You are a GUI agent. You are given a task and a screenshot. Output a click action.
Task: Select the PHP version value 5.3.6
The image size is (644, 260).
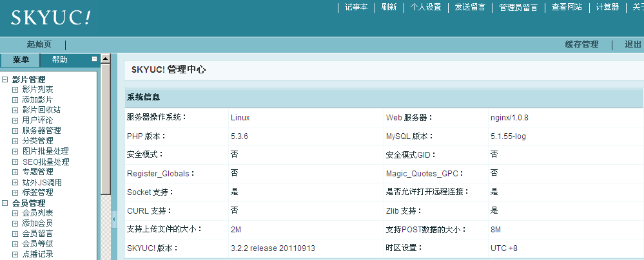pos(239,136)
